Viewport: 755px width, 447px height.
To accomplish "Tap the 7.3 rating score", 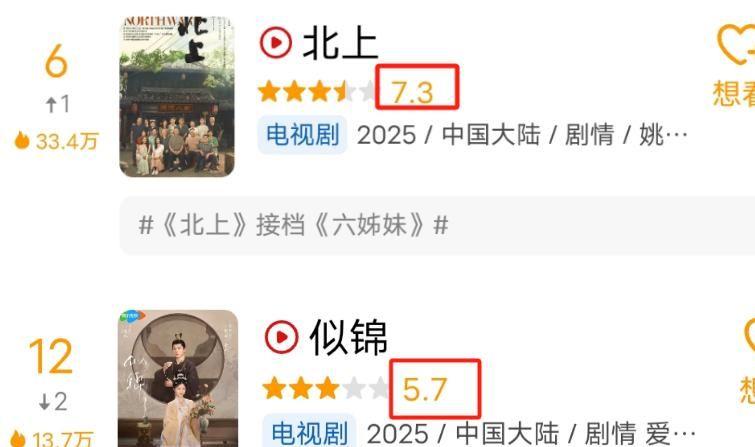I will coord(412,92).
